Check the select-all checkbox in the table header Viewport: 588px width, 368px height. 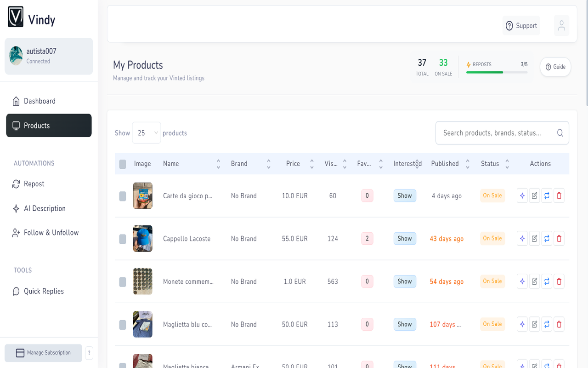tap(123, 164)
